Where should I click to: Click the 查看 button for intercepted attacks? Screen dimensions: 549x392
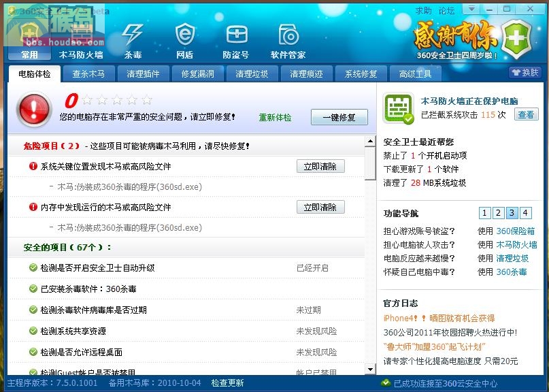click(x=527, y=114)
